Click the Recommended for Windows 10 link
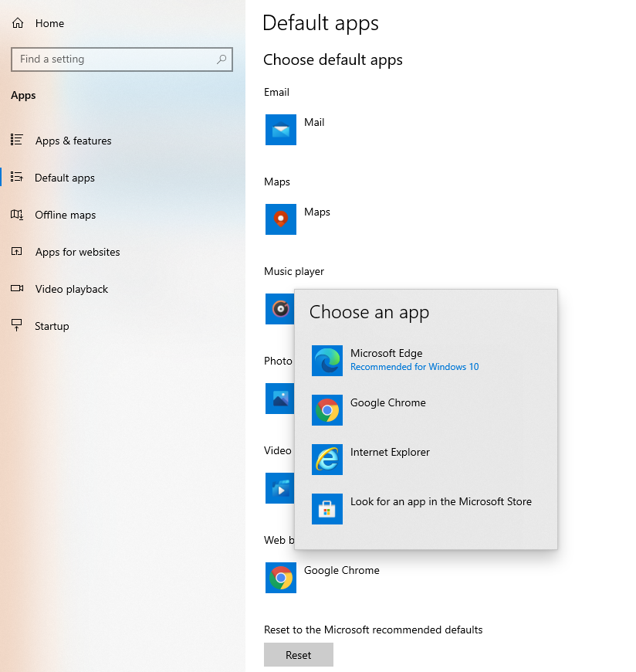Viewport: 636px width, 672px height. coord(414,367)
